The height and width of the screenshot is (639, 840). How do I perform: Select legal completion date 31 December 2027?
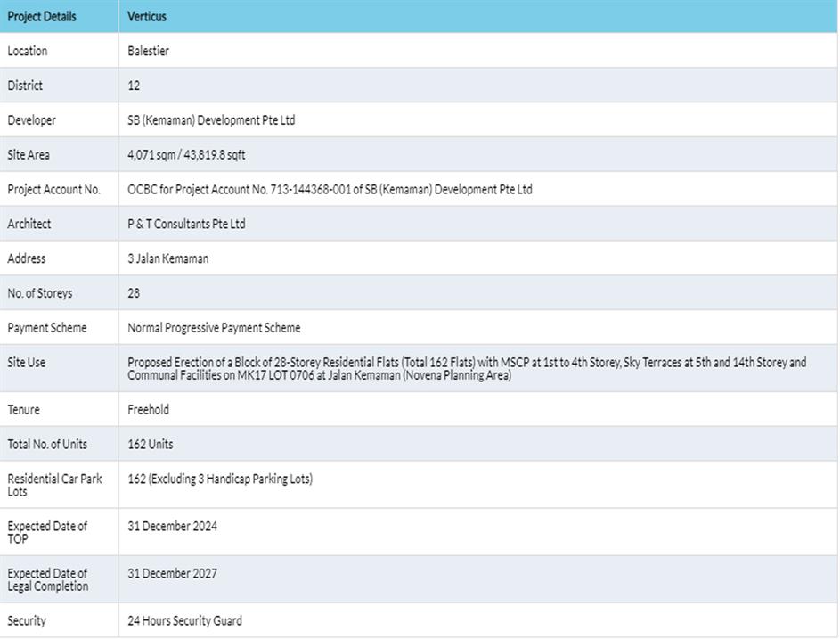tap(172, 573)
